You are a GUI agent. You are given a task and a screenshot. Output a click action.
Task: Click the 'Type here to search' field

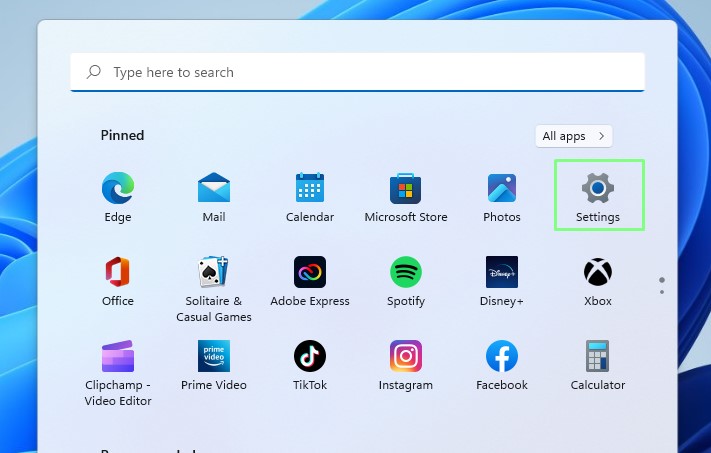coord(357,72)
